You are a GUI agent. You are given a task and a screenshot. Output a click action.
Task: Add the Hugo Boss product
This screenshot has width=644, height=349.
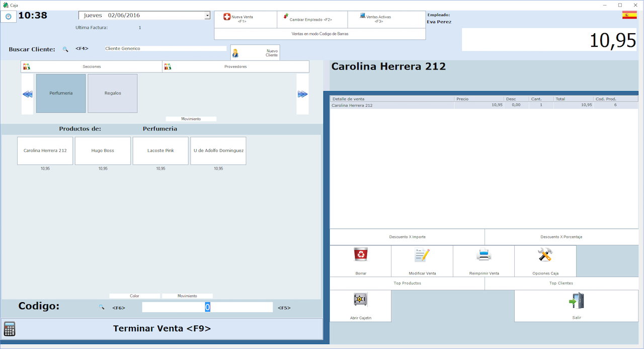[103, 151]
